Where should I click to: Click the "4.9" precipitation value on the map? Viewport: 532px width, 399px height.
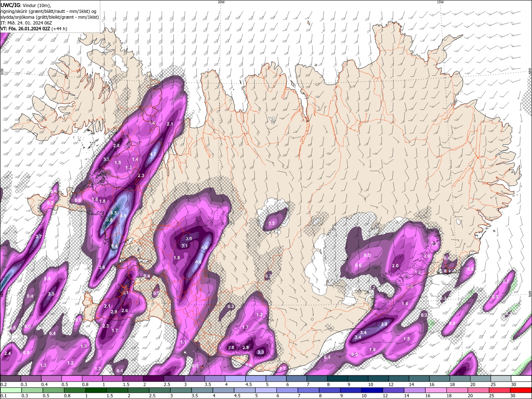pyautogui.click(x=123, y=216)
